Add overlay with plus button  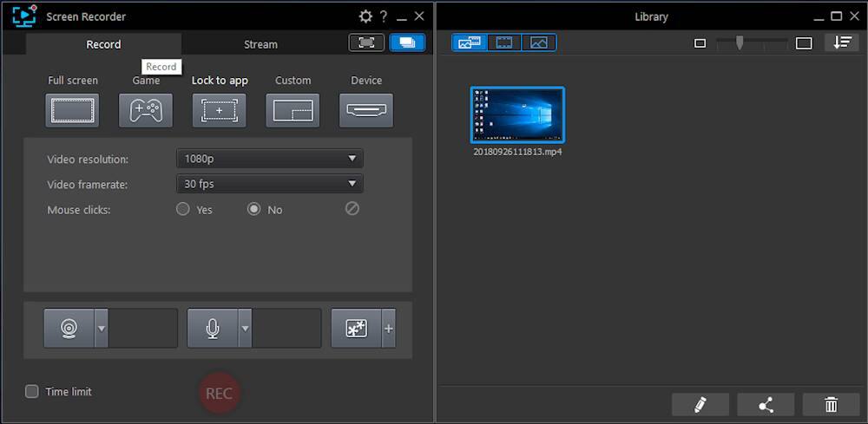(x=389, y=329)
